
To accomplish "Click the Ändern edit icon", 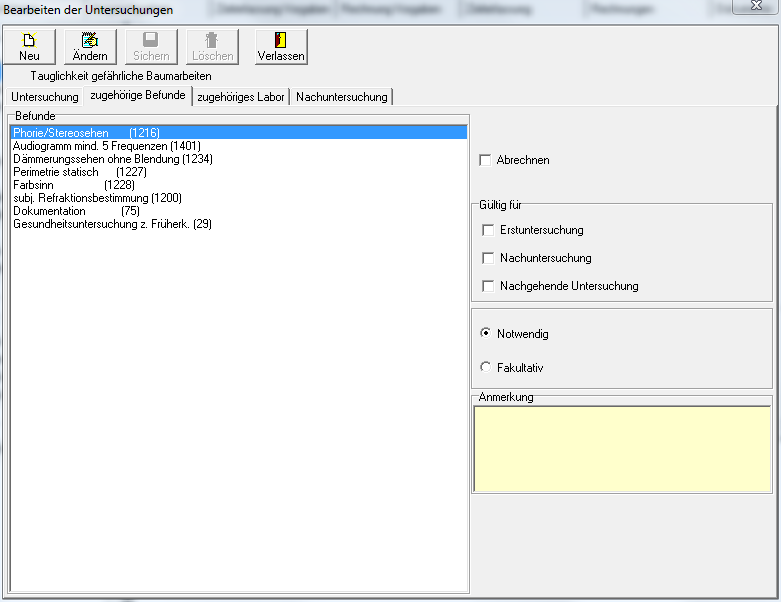I will [90, 41].
